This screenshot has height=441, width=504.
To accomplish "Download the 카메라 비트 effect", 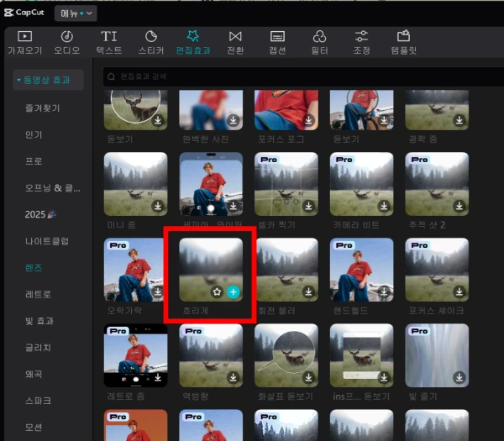I will pyautogui.click(x=384, y=206).
